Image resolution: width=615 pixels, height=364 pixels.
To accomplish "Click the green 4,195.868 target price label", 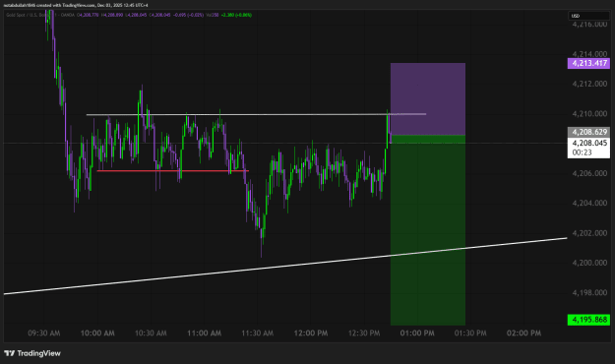I will point(588,320).
